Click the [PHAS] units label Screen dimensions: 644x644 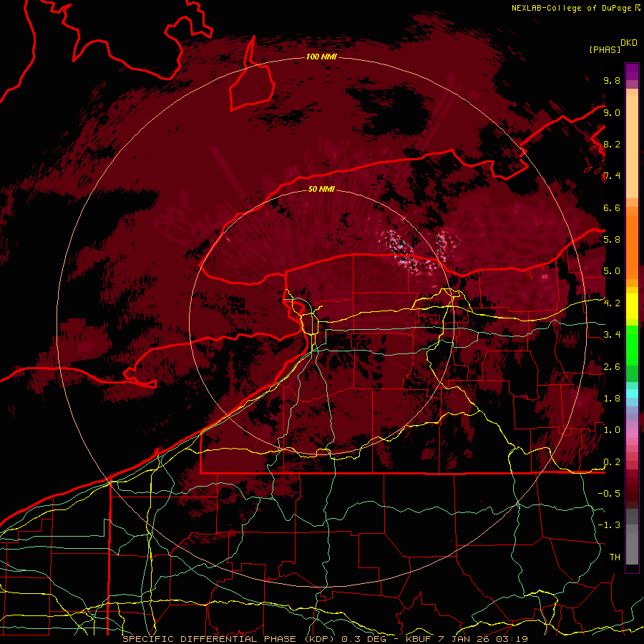point(605,50)
